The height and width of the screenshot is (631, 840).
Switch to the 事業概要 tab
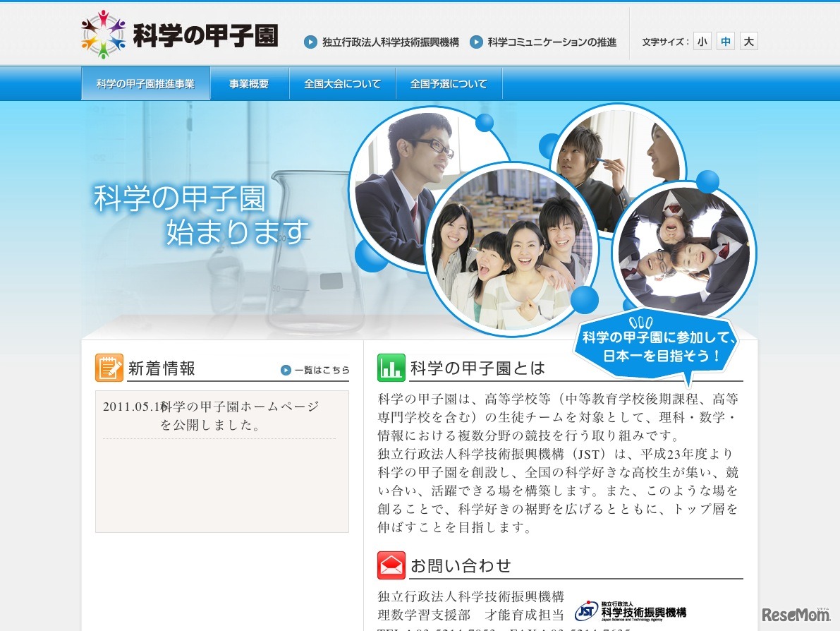tap(248, 83)
